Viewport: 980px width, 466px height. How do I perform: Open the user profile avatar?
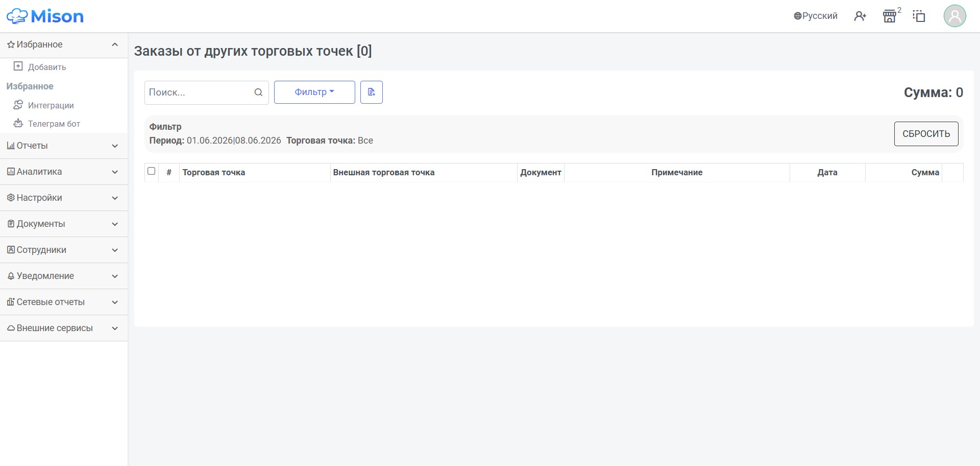(x=954, y=16)
